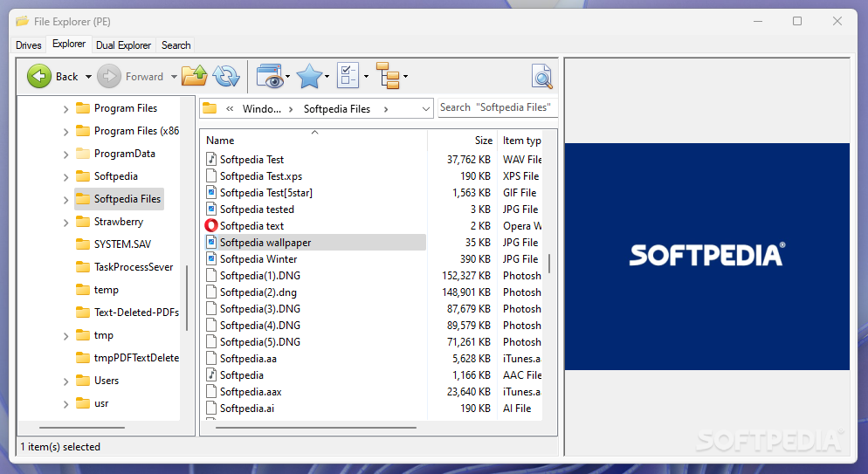This screenshot has width=868, height=474.
Task: Click the folder tree vertical scrollbar
Action: click(x=187, y=299)
